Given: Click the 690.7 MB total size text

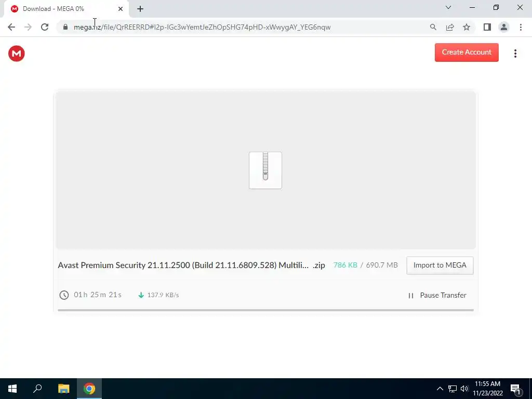Looking at the screenshot, I should tap(382, 265).
